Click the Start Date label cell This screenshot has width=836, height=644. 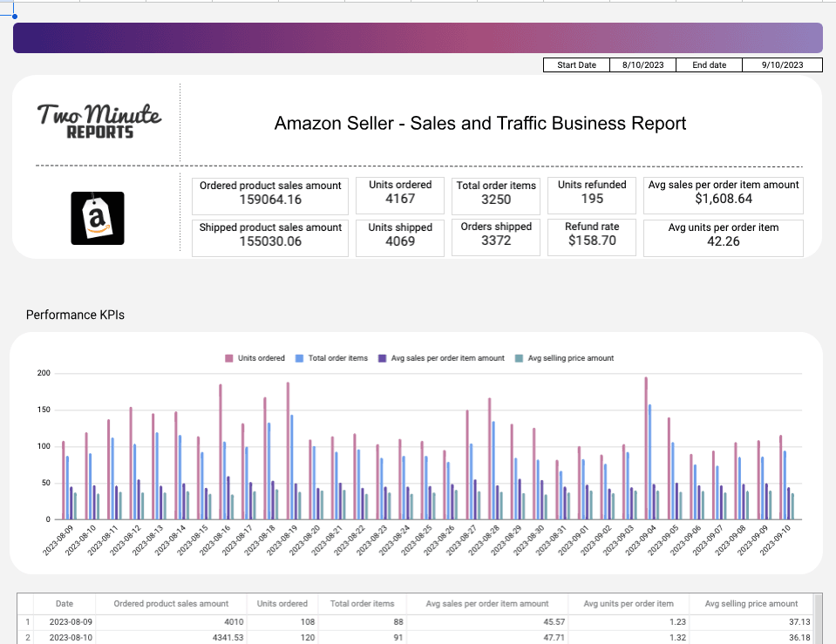[x=576, y=65]
